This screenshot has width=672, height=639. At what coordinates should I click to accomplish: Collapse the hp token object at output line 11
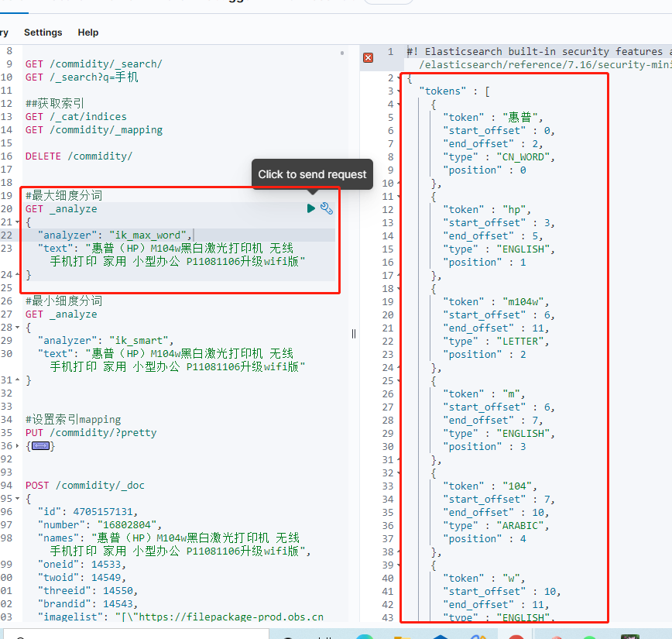coord(399,197)
